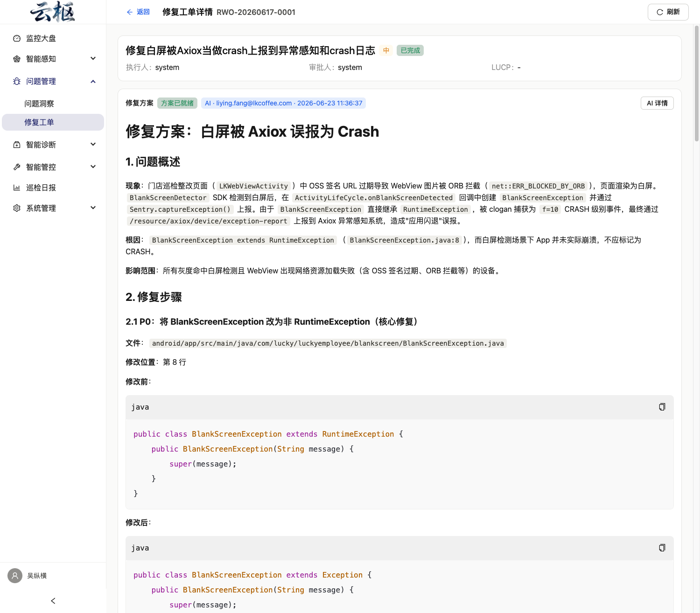Click the 2. 修复步骤 heading
This screenshot has height=613, width=700.
click(154, 297)
